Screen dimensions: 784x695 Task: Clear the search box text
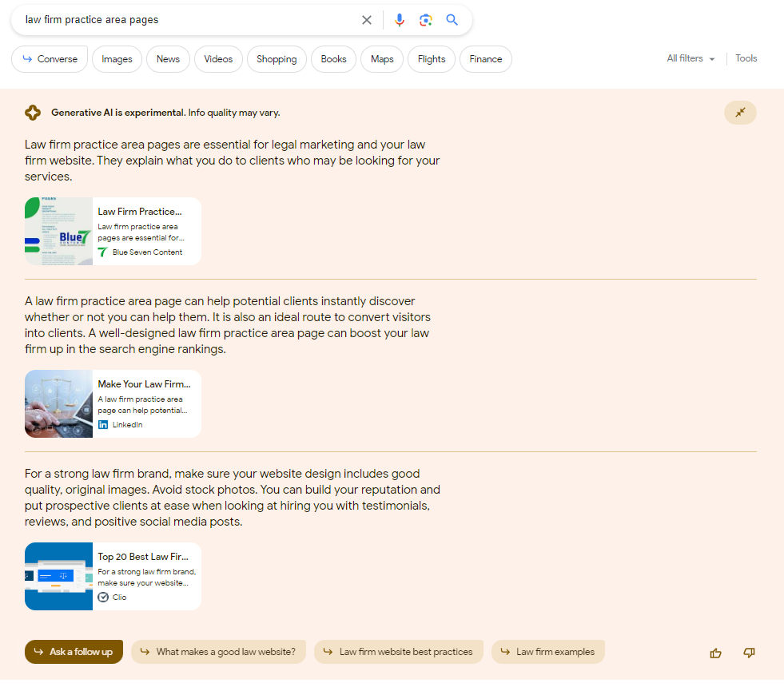point(367,20)
